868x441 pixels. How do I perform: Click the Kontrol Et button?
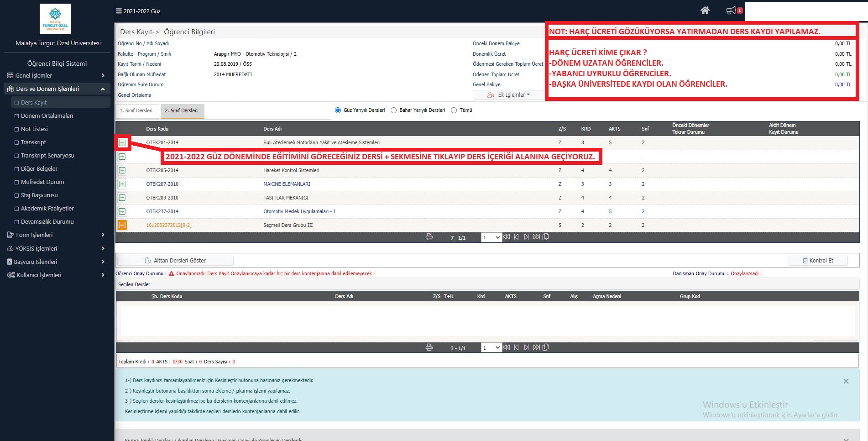[x=818, y=261]
